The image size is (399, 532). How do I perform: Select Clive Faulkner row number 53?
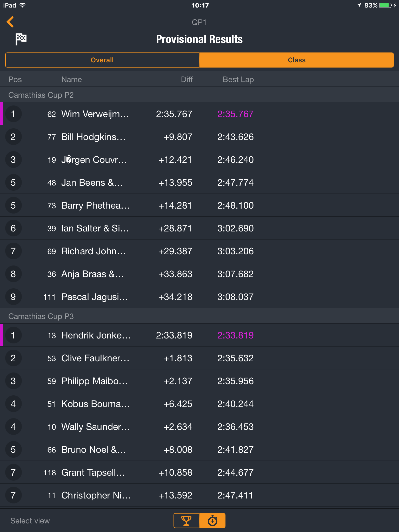tap(199, 358)
